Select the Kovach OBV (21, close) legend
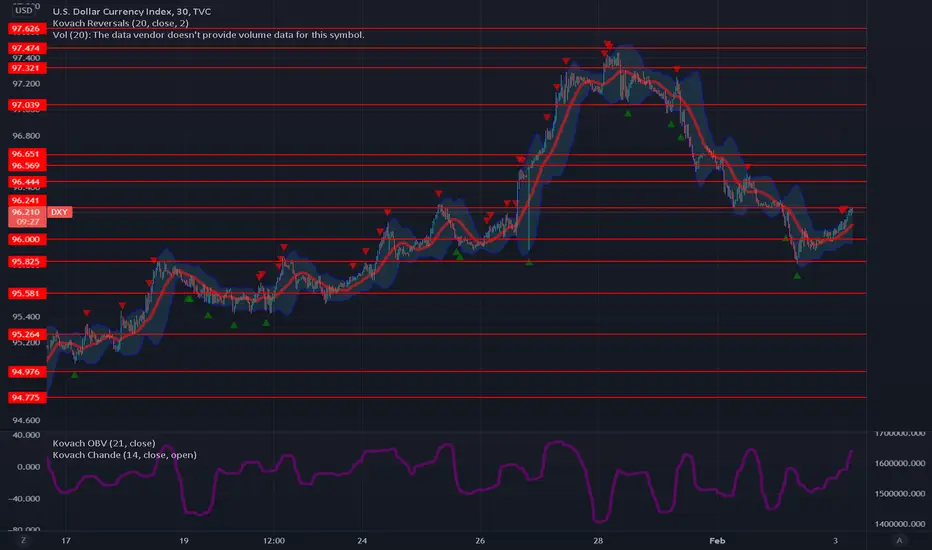 coord(104,443)
